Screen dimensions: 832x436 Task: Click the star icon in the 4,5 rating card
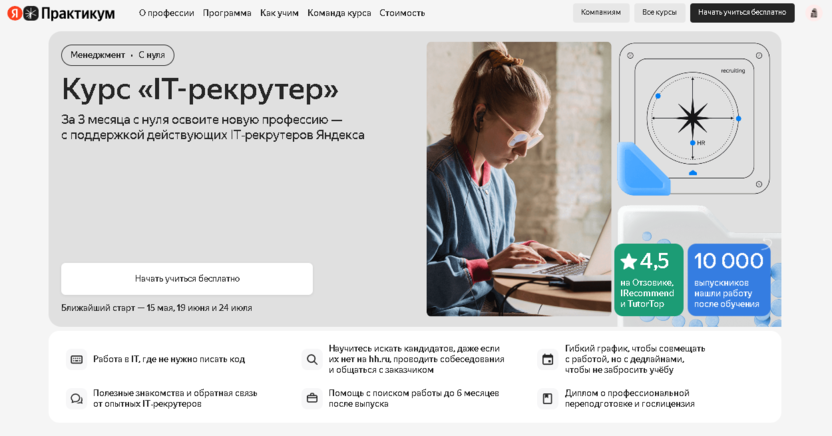click(x=629, y=261)
